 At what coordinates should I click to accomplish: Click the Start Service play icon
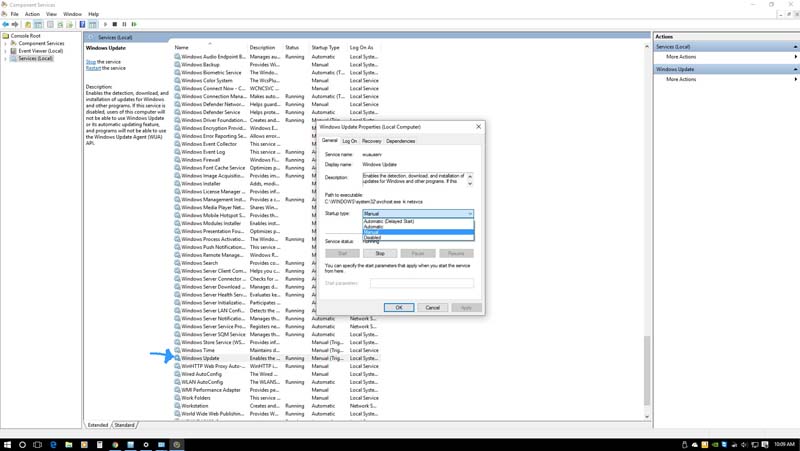pos(105,24)
